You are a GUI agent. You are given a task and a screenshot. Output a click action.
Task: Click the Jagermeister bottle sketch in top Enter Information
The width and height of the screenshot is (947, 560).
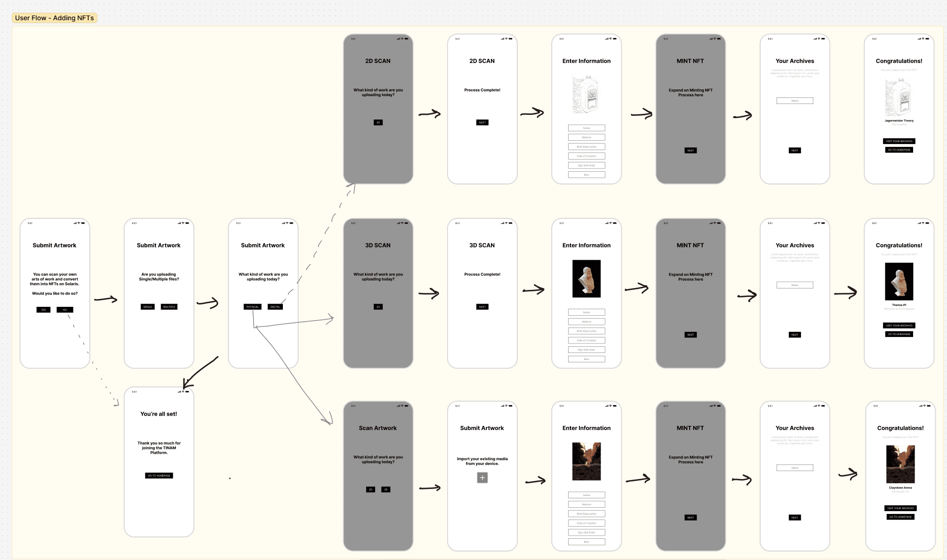(586, 95)
